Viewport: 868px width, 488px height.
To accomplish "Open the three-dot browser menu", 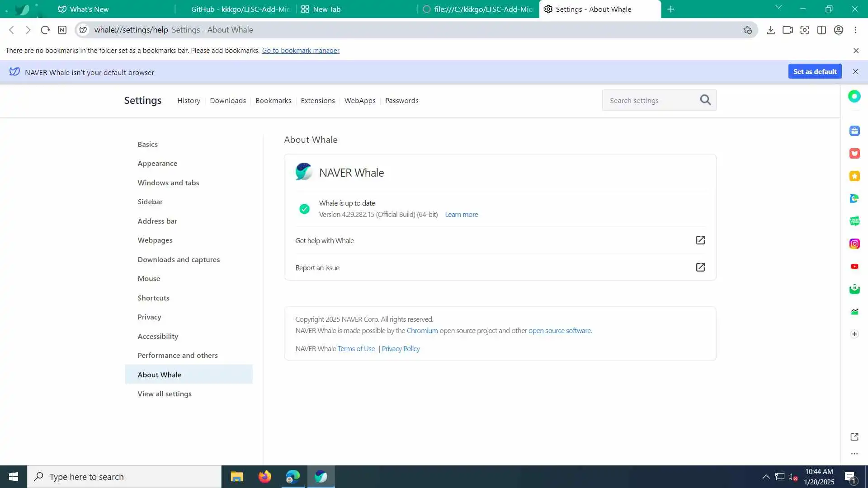I will point(855,30).
